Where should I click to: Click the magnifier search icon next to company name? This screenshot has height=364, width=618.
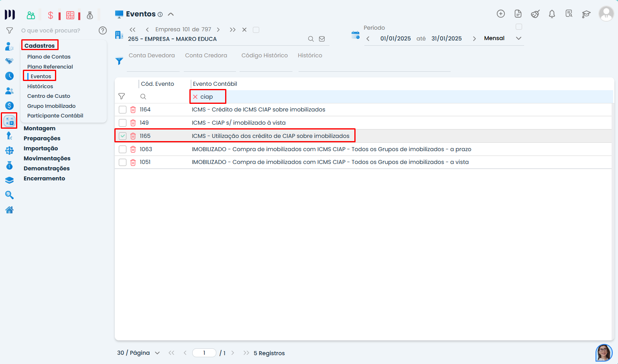[x=311, y=39]
